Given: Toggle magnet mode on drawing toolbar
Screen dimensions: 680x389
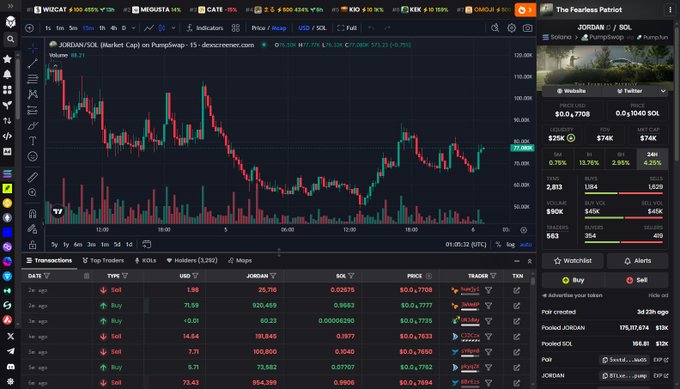Looking at the screenshot, I should 33,213.
